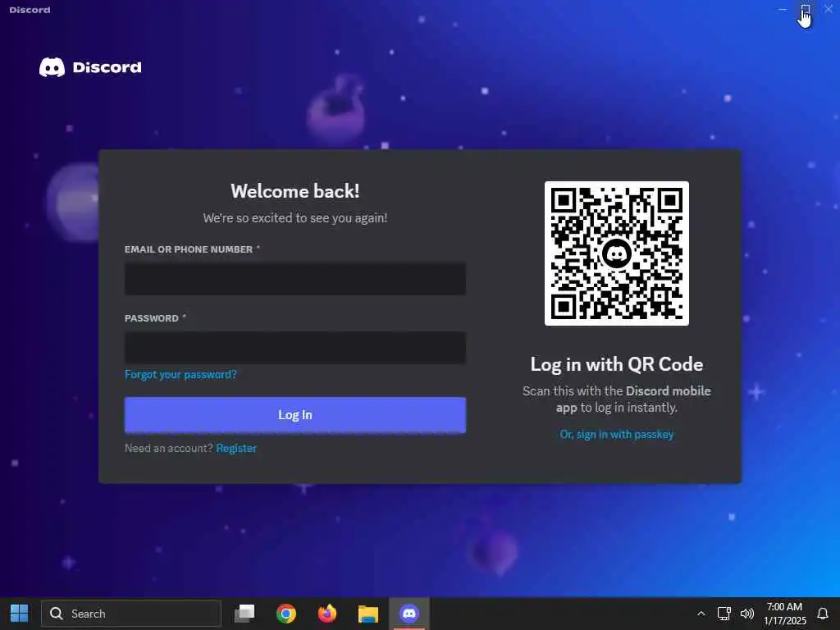Click We're so excited to see you again! text
The width and height of the screenshot is (840, 630).
coord(295,218)
